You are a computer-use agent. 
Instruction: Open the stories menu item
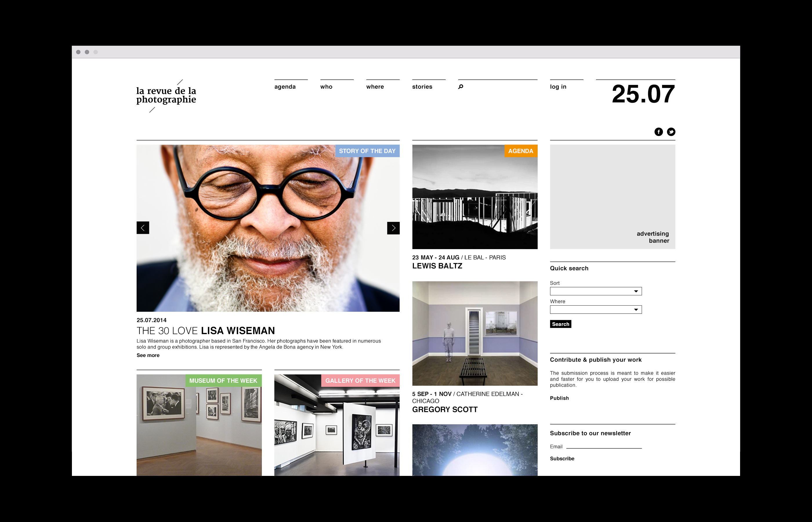pyautogui.click(x=422, y=87)
